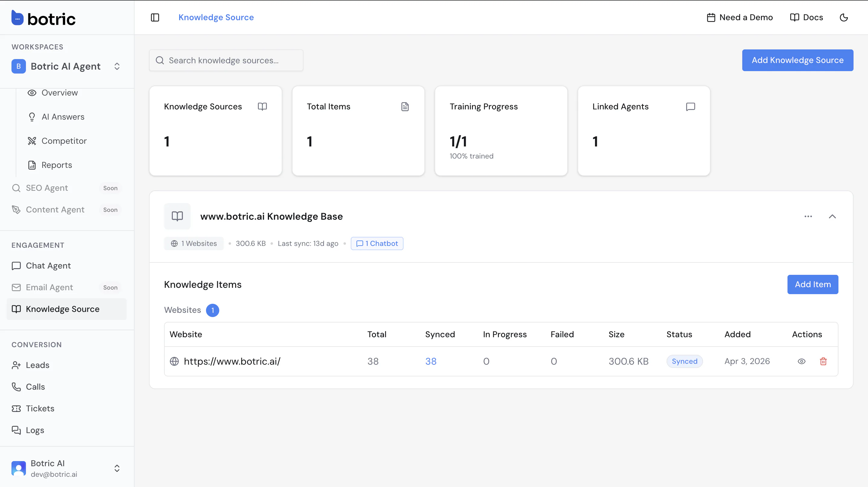Screen dimensions: 868x487
Task: Open the Botric AI Agent workspace switcher
Action: [x=66, y=66]
